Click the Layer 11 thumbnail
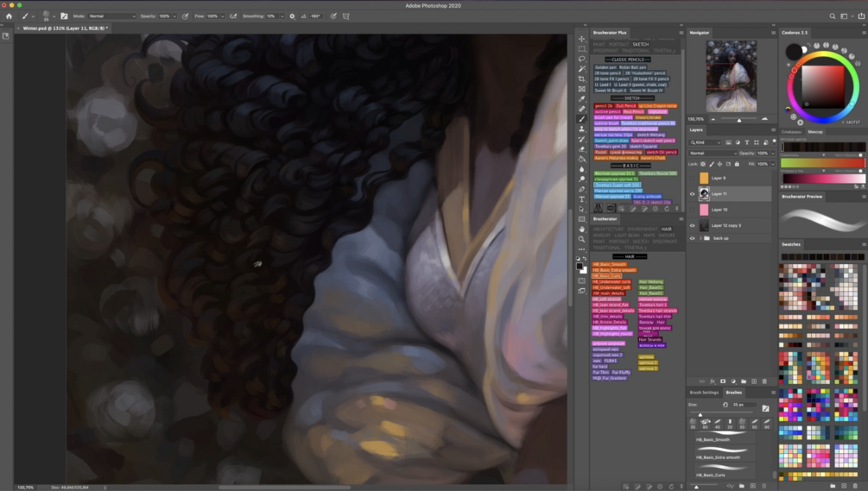This screenshot has height=491, width=868. (704, 193)
